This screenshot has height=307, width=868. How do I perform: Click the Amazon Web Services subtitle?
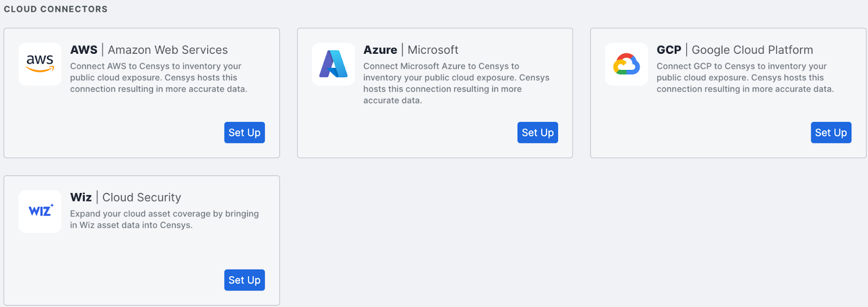click(x=168, y=50)
